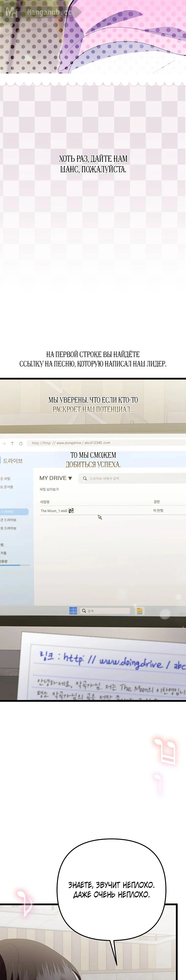The width and height of the screenshot is (186, 980).
Task: Open File Explorer from the taskbar
Action: click(139, 611)
